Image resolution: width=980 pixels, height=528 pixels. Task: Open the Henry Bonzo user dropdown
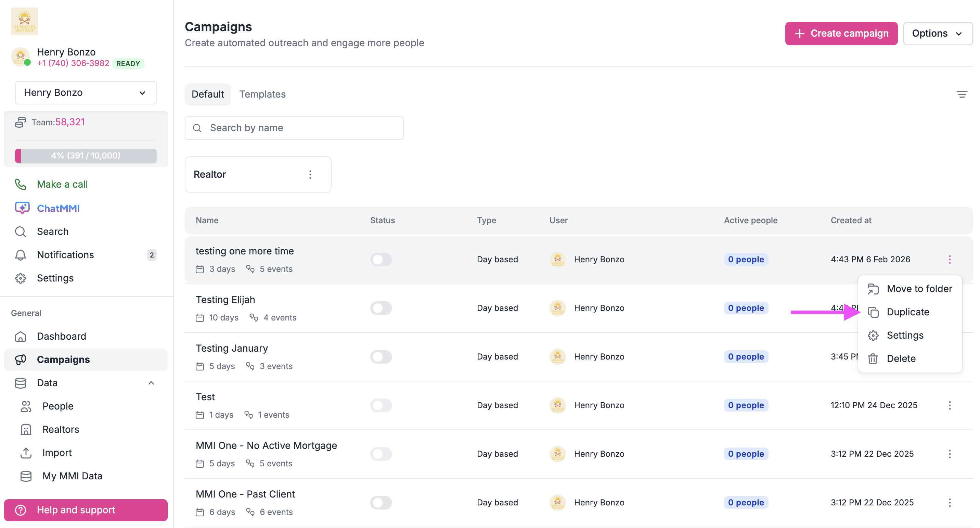86,92
